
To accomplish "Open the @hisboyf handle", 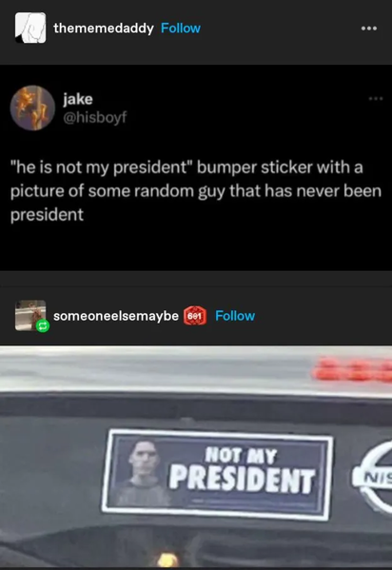I will [x=95, y=117].
